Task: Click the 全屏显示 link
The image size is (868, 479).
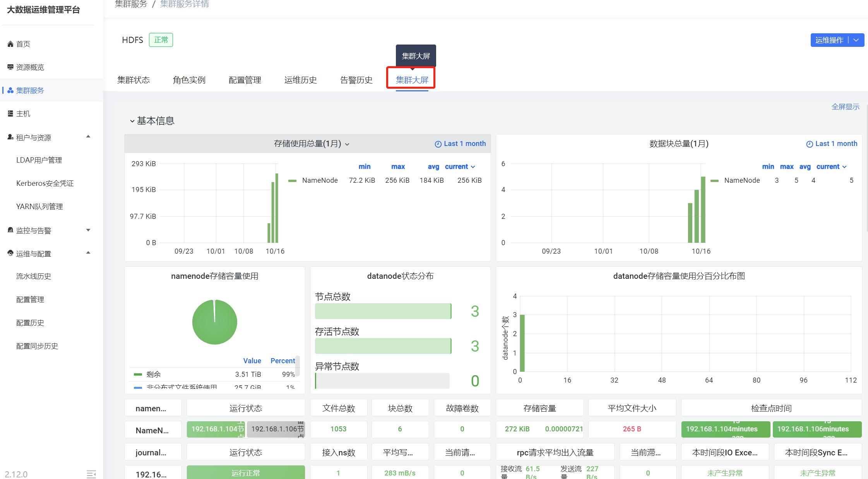Action: click(x=845, y=107)
